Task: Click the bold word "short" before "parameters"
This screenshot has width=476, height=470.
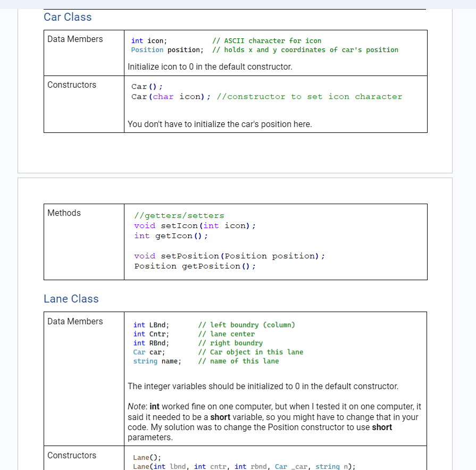Action: coord(382,427)
